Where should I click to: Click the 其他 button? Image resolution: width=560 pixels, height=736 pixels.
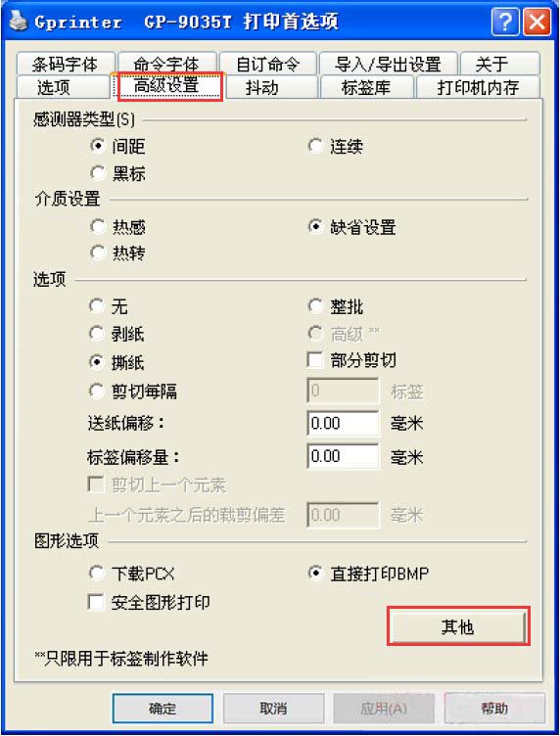[x=457, y=626]
